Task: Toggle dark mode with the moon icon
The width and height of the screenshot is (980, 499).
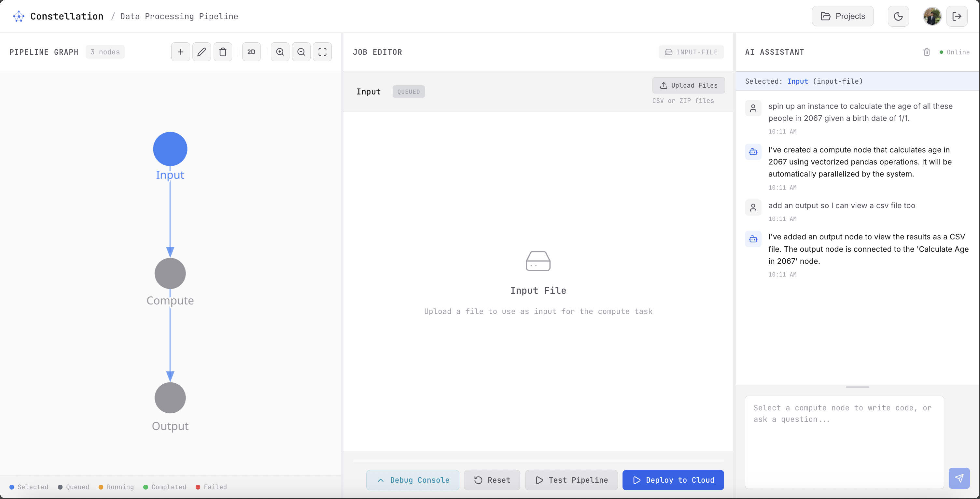Action: point(898,16)
